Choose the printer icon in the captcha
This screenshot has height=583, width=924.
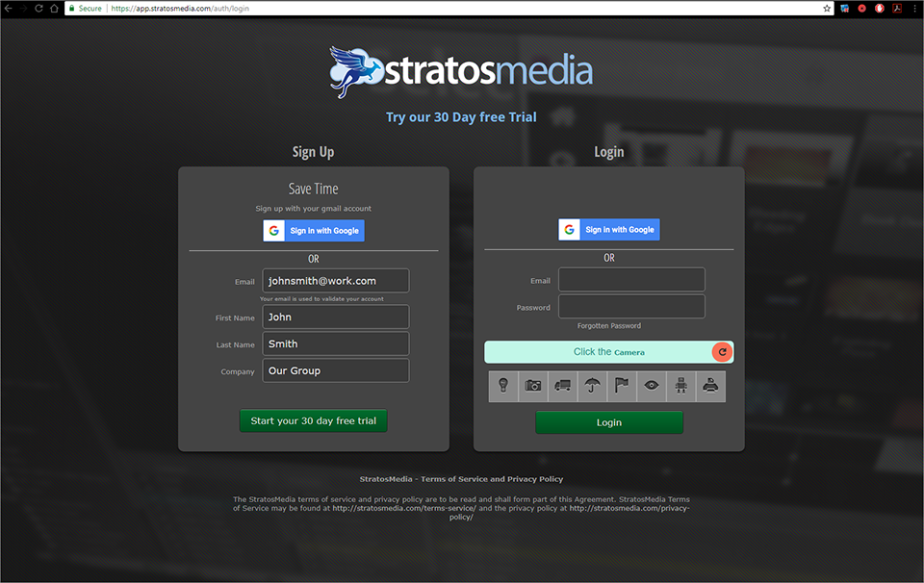(710, 386)
